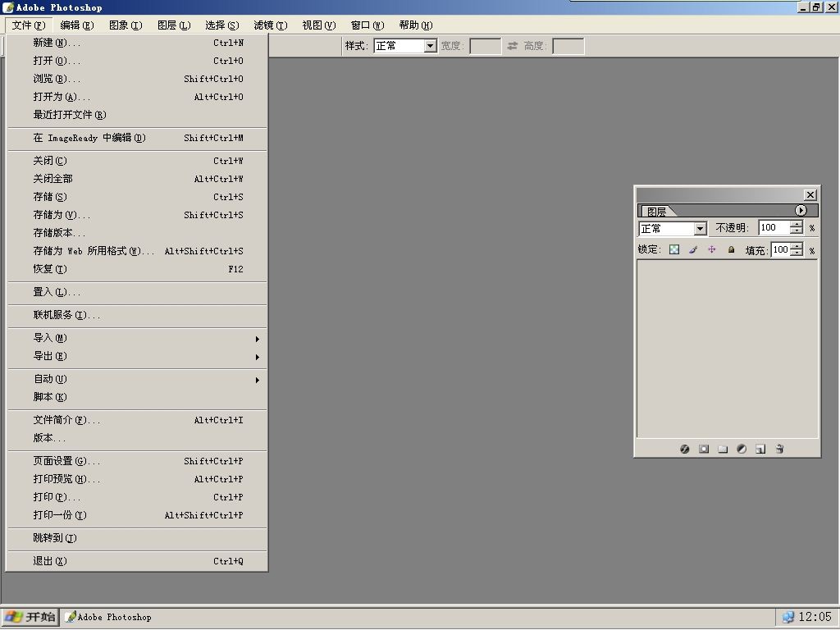Click the 不透明 opacity stepper arrows
Viewport: 840px width, 630px height.
[x=797, y=228]
